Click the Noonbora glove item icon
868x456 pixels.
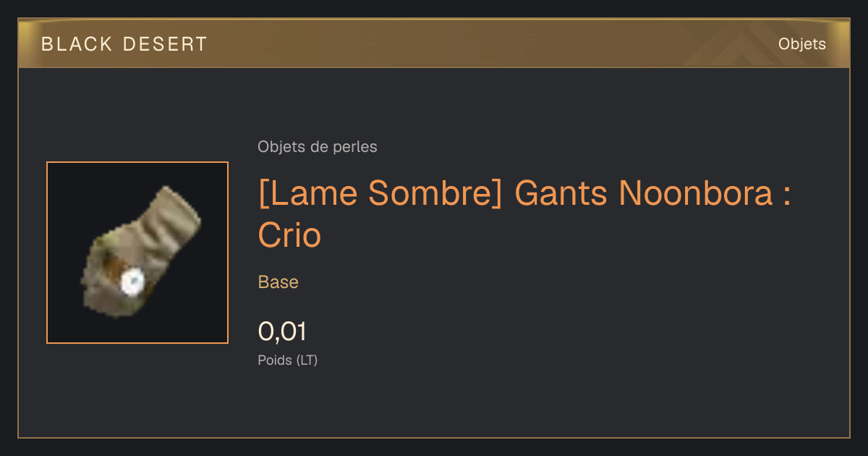[x=138, y=253]
